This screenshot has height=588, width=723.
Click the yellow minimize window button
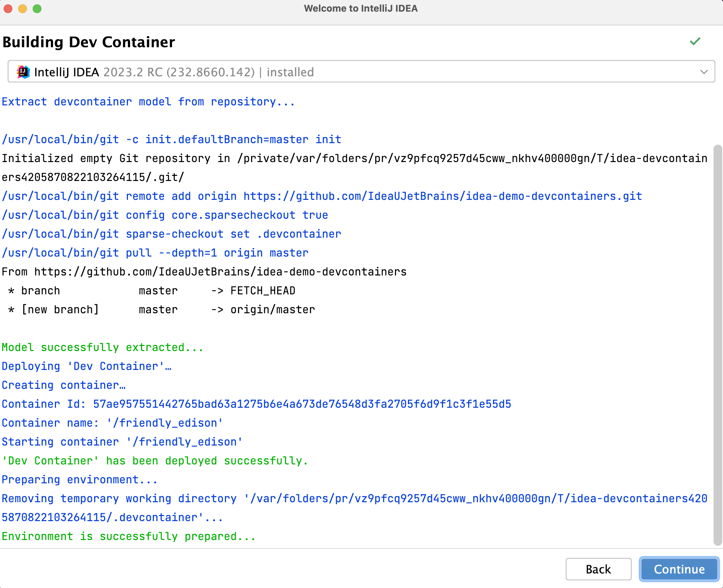pyautogui.click(x=23, y=8)
